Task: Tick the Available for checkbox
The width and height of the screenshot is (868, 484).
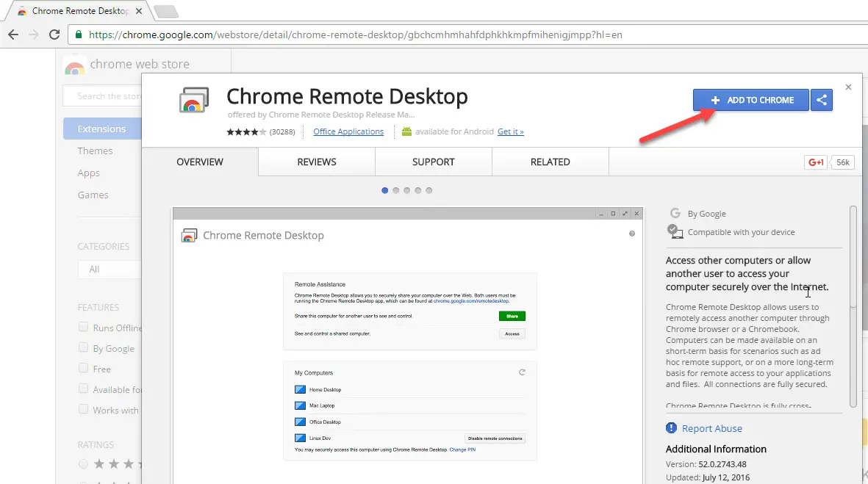Action: pyautogui.click(x=83, y=389)
